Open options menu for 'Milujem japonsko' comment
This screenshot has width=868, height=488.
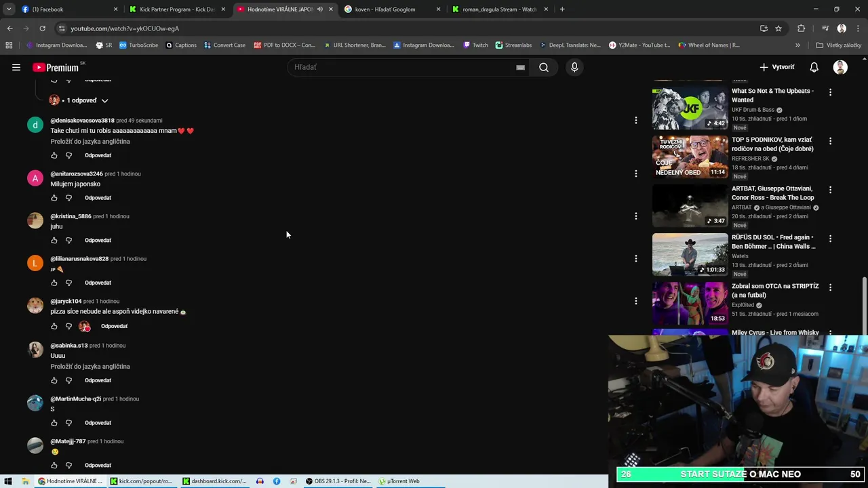[x=635, y=174]
